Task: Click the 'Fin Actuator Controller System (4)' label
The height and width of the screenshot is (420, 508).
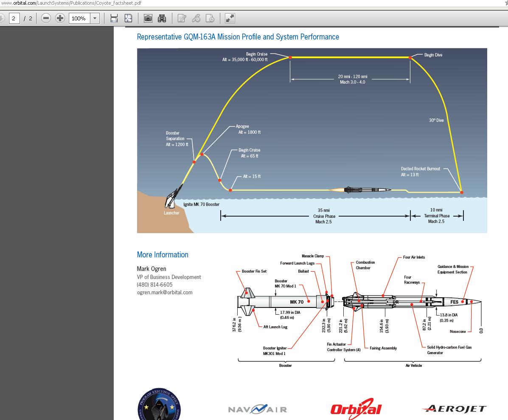Action: point(343,347)
